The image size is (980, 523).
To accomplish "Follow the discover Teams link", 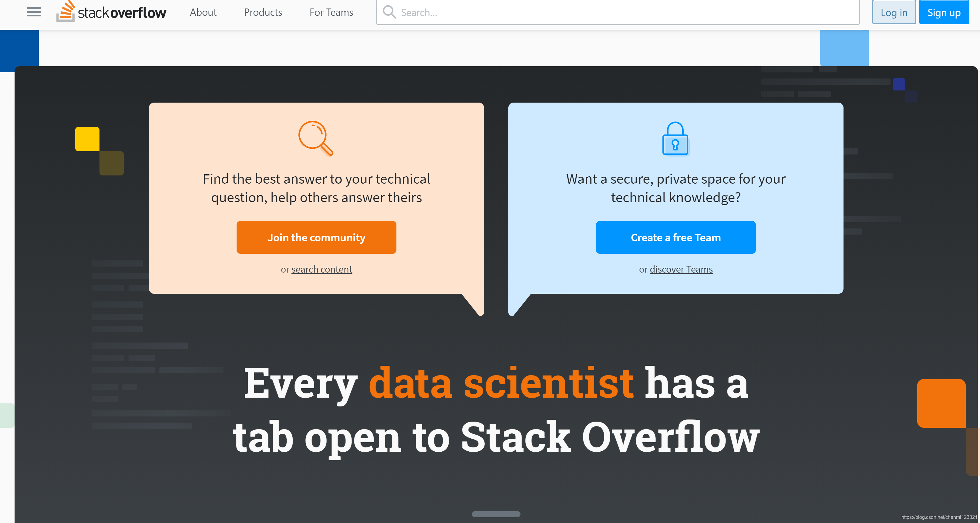I will pyautogui.click(x=681, y=269).
